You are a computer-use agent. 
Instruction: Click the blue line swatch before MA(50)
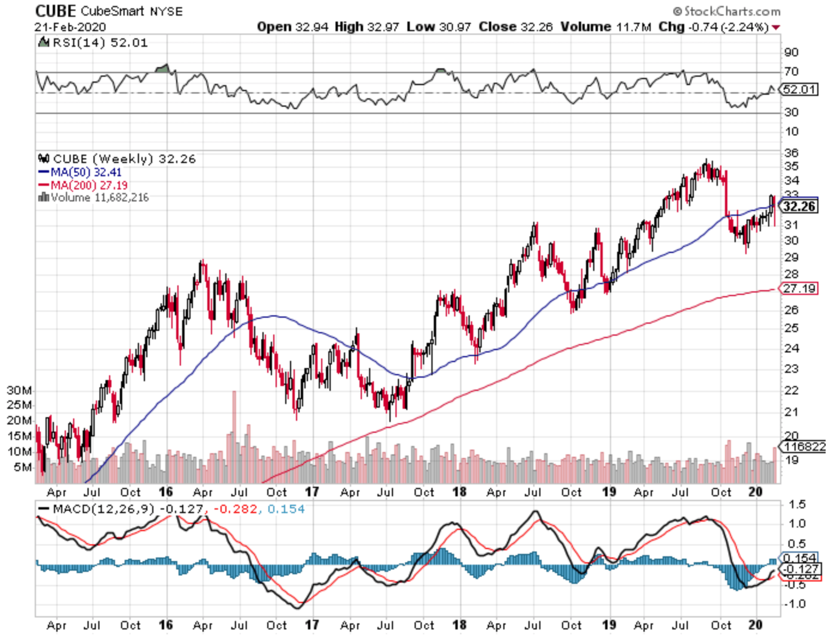[x=44, y=173]
